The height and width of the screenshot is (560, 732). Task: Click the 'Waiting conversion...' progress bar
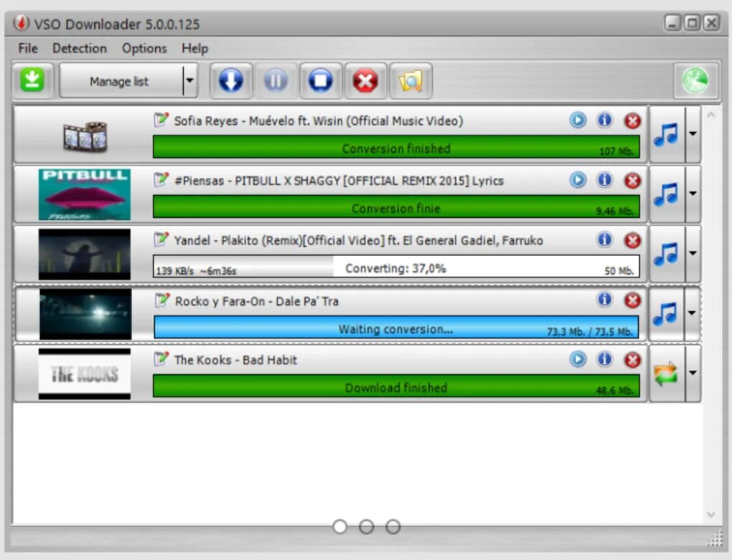396,327
